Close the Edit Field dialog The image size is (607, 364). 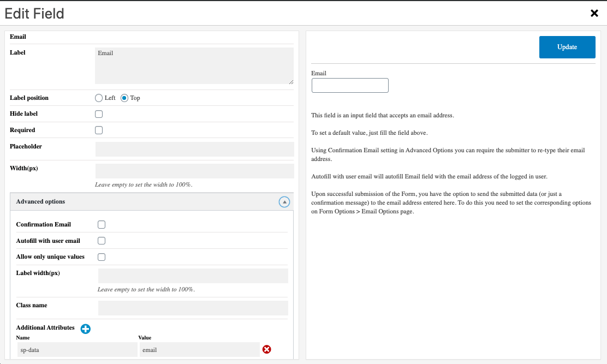tap(594, 13)
